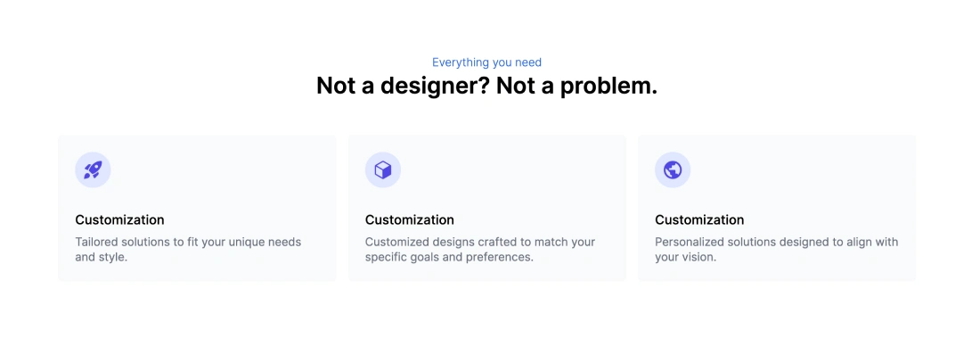Open the first feature card with rocket
This screenshot has width=980, height=347.
coord(197,208)
